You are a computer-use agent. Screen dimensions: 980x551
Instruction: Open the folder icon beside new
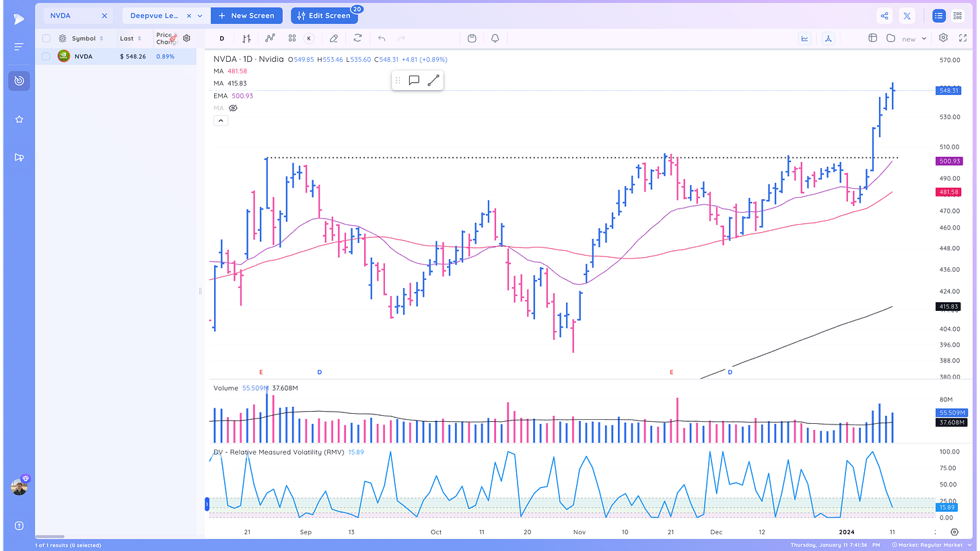(x=890, y=38)
